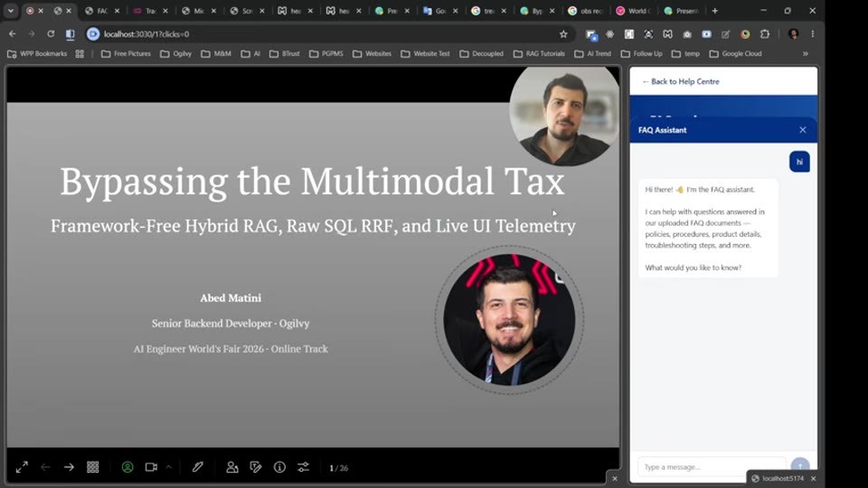Image resolution: width=868 pixels, height=488 pixels.
Task: Toggle the green camera view avatar icon
Action: click(127, 467)
